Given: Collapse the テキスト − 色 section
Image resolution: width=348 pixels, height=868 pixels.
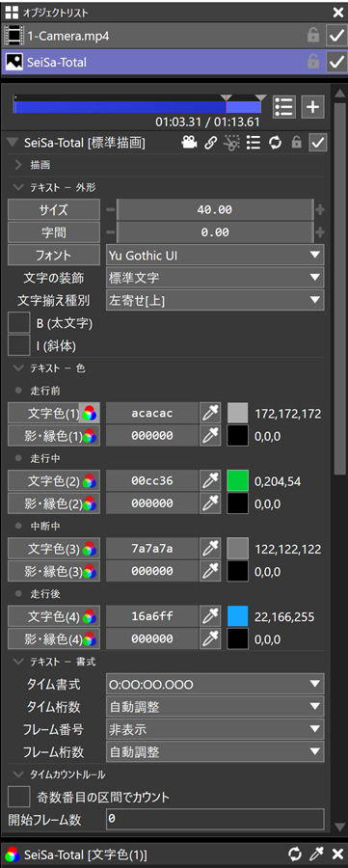Looking at the screenshot, I should [x=17, y=367].
